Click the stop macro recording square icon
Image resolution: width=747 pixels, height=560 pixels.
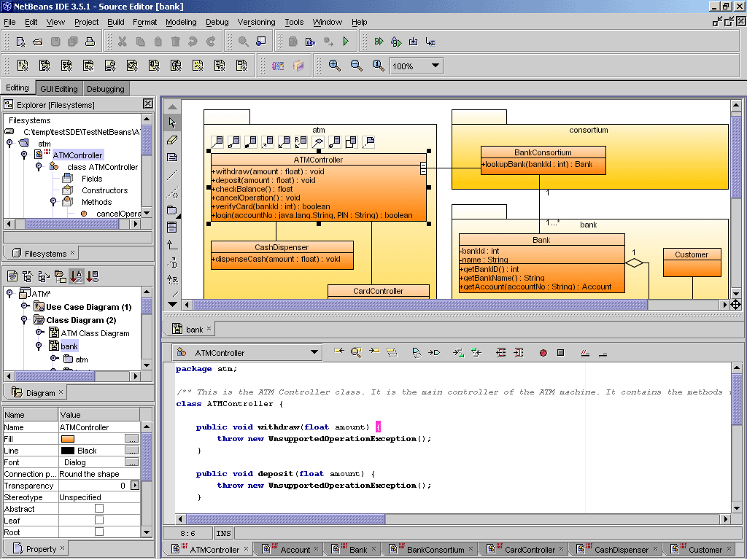pos(561,353)
